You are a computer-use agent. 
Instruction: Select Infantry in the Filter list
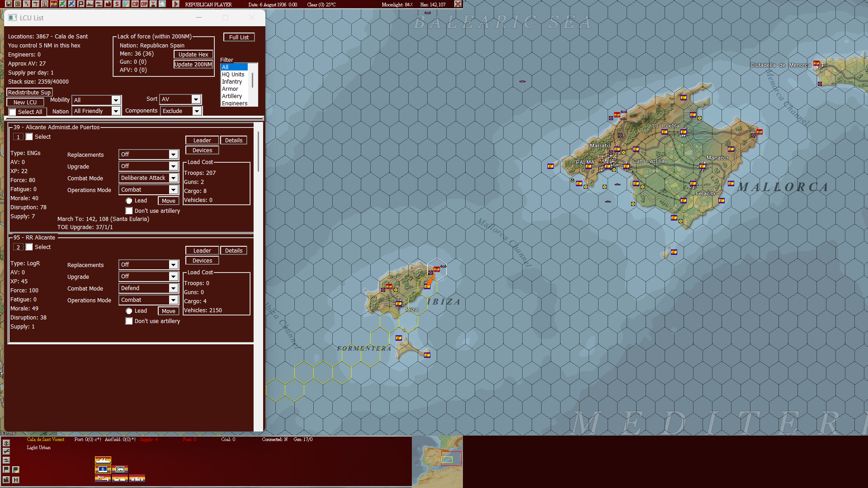232,82
